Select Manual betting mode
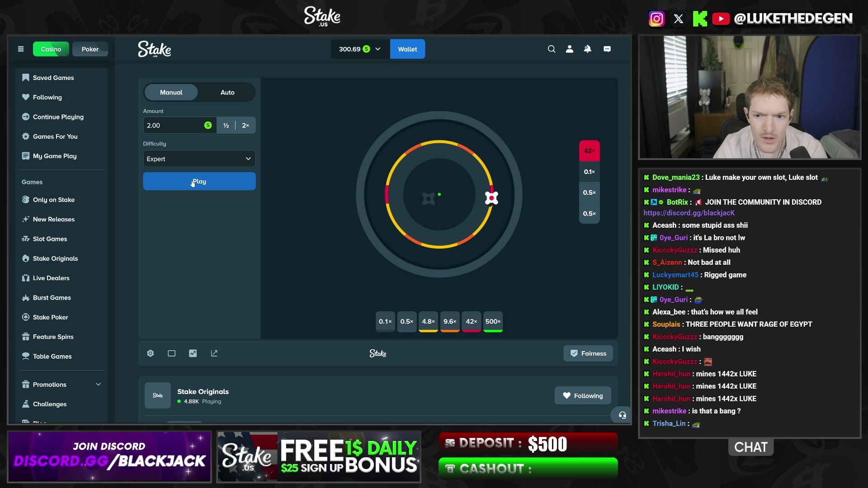 pyautogui.click(x=171, y=92)
